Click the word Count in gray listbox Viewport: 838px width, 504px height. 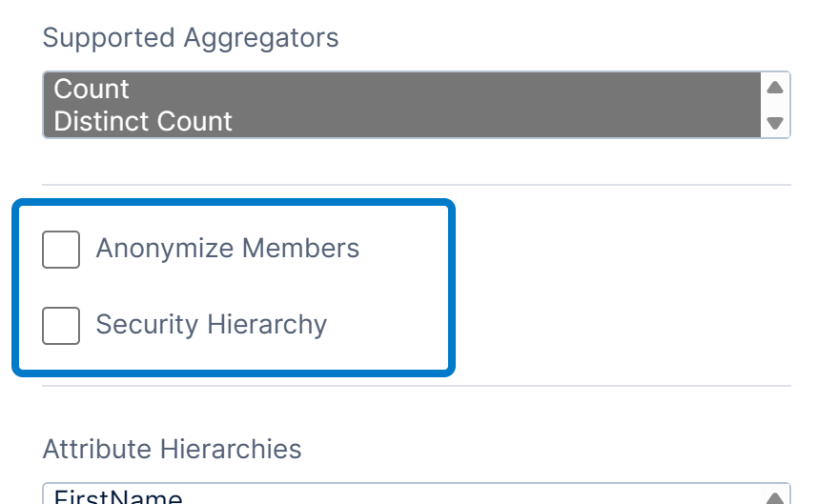(x=92, y=89)
